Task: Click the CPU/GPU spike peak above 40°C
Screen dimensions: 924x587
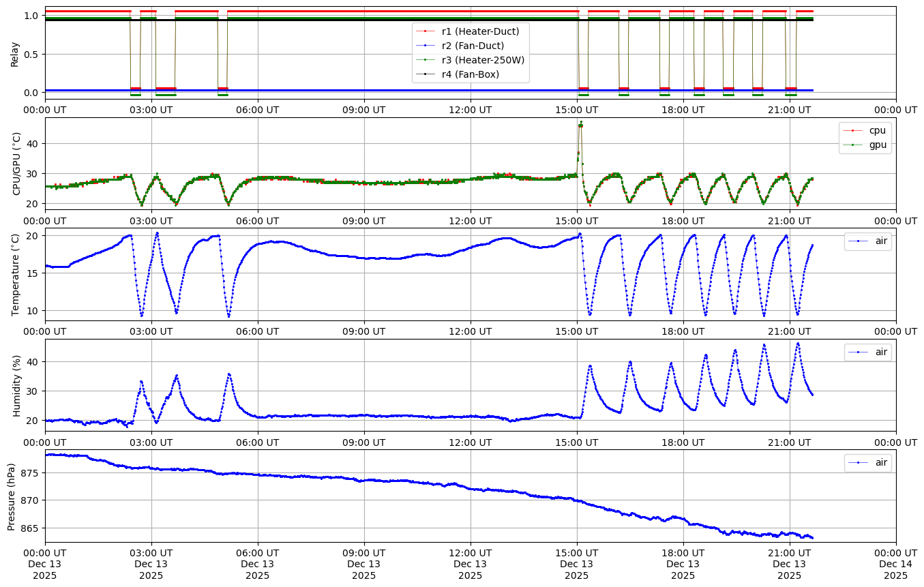Action: tap(581, 123)
